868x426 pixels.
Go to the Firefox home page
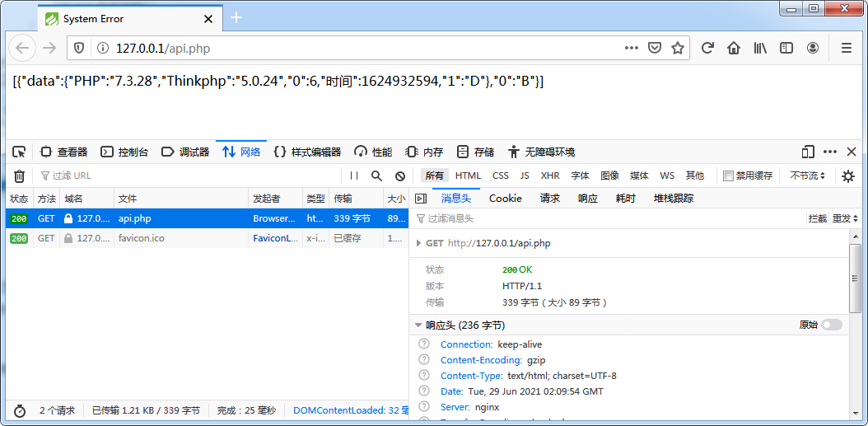pyautogui.click(x=734, y=48)
